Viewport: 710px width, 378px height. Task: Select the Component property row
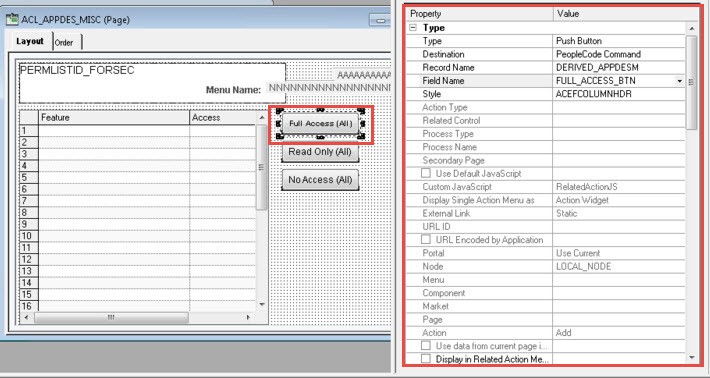tap(546, 293)
